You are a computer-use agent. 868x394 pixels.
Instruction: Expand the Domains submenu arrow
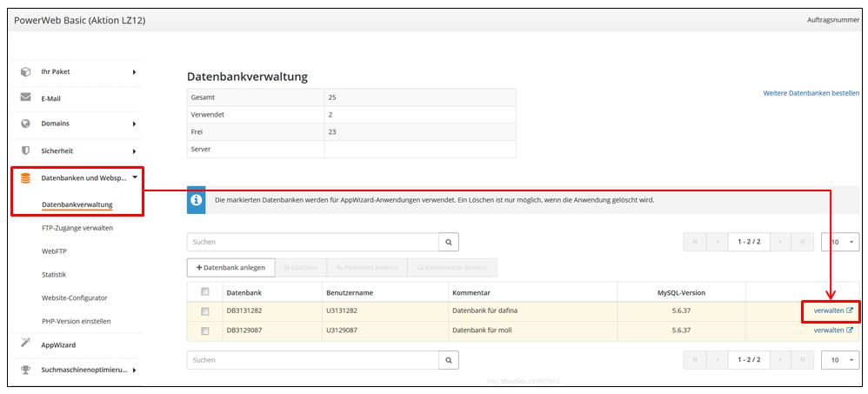tap(134, 124)
